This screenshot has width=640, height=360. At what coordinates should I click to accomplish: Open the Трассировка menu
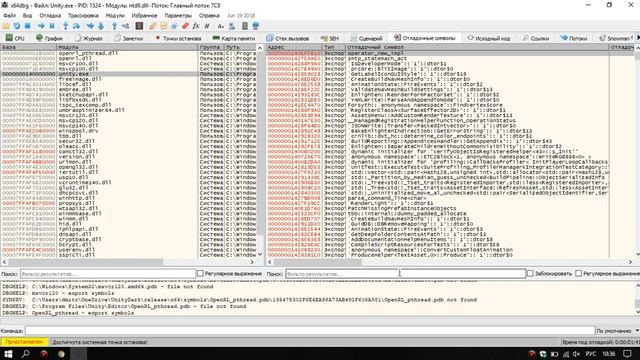(83, 16)
